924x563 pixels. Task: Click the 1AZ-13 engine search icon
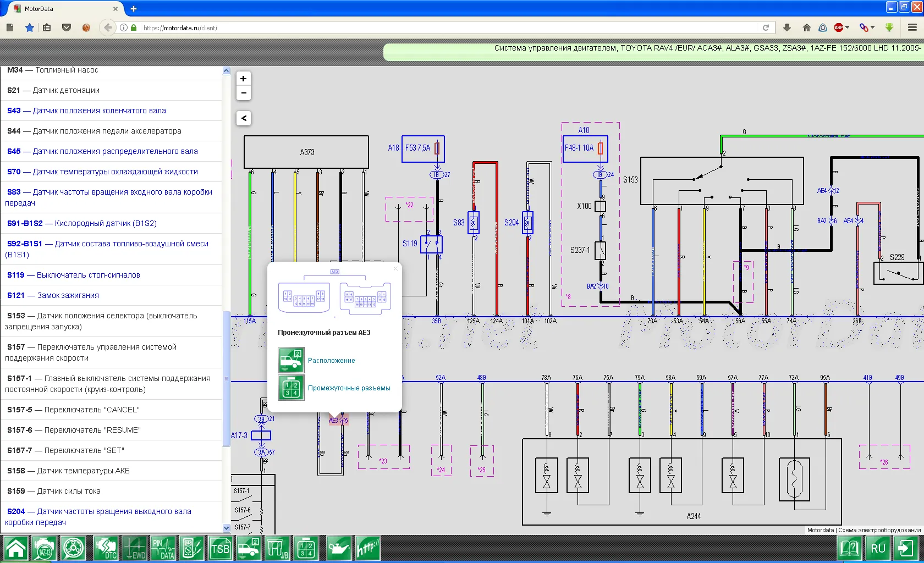click(45, 549)
